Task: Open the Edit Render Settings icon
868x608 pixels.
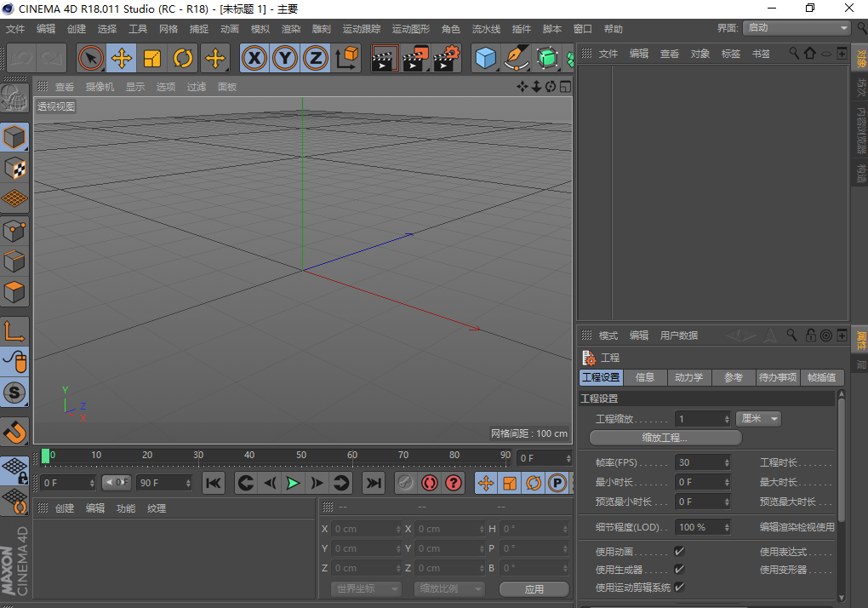Action: pos(445,59)
